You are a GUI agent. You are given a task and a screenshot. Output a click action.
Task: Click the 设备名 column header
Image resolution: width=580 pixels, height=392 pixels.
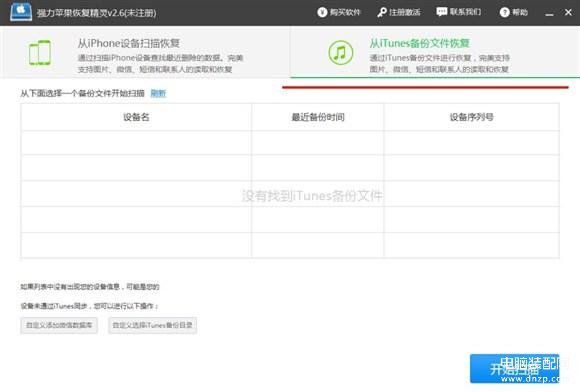(136, 117)
